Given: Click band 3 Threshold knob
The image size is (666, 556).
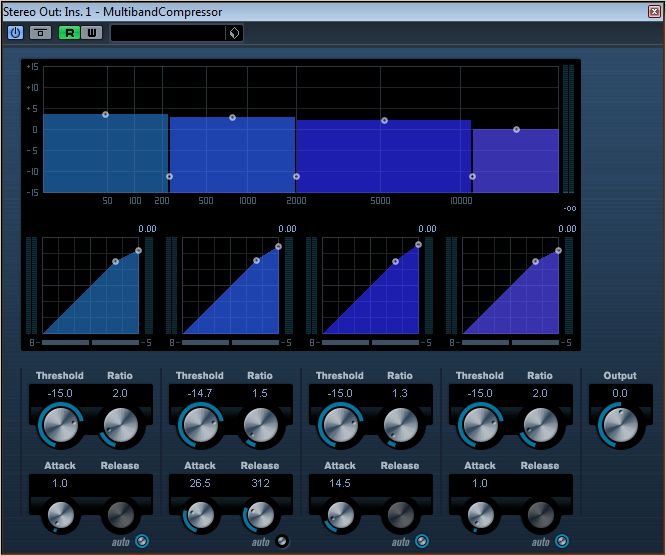Looking at the screenshot, I should (341, 425).
